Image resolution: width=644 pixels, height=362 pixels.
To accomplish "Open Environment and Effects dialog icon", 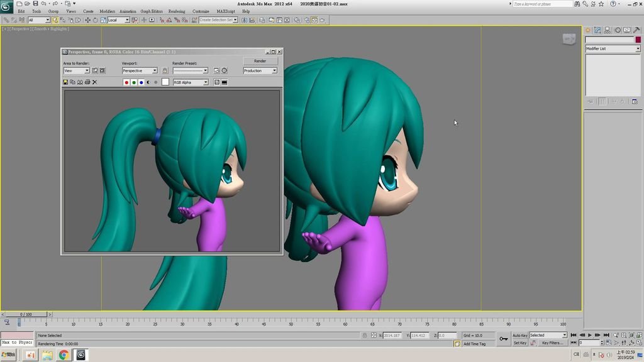I will coord(225,70).
